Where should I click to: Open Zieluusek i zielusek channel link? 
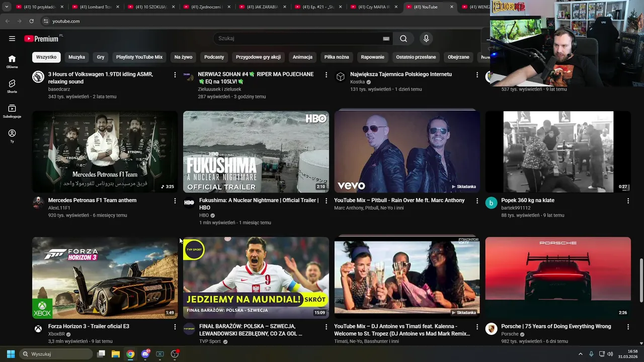pyautogui.click(x=219, y=89)
